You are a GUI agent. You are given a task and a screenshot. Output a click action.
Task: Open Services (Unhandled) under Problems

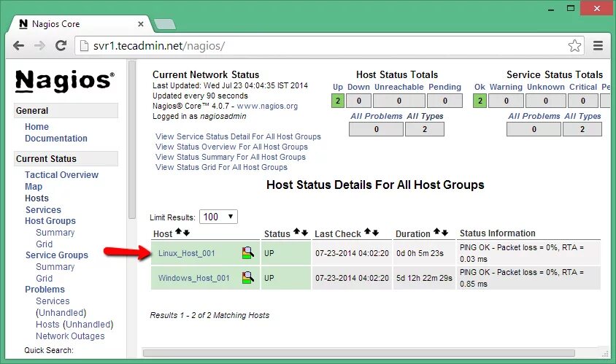(x=61, y=306)
